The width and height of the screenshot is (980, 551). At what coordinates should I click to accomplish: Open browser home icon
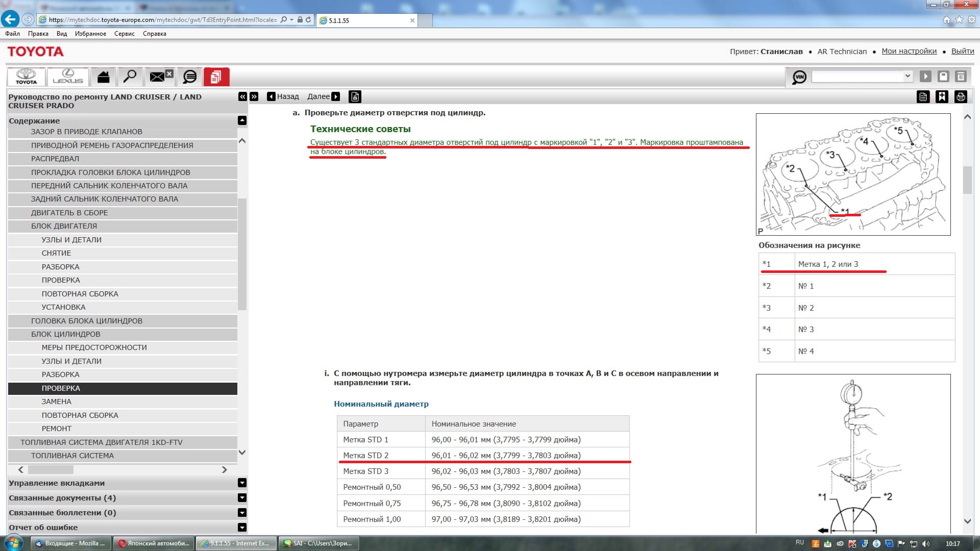[947, 20]
